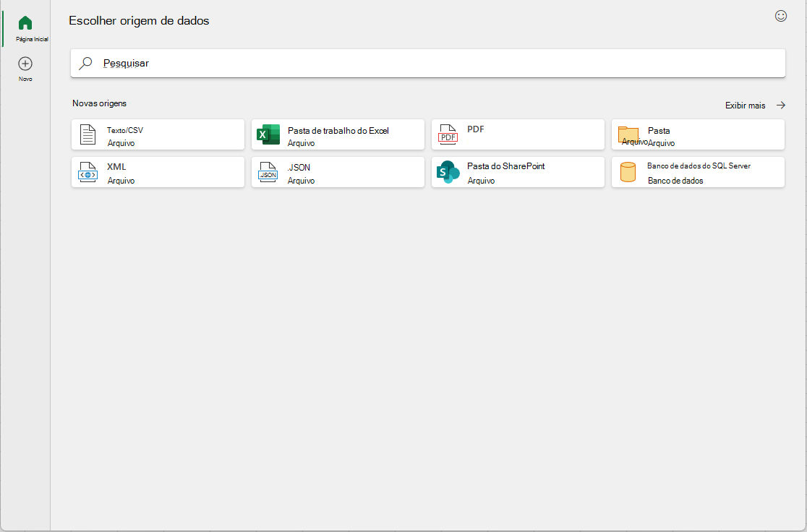Click the JSON file icon

point(268,172)
